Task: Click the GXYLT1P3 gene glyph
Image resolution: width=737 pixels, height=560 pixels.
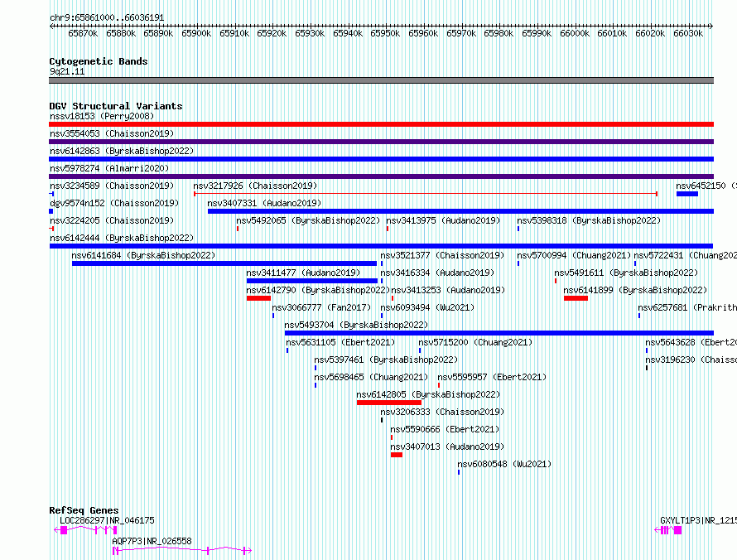Action: 668,530
